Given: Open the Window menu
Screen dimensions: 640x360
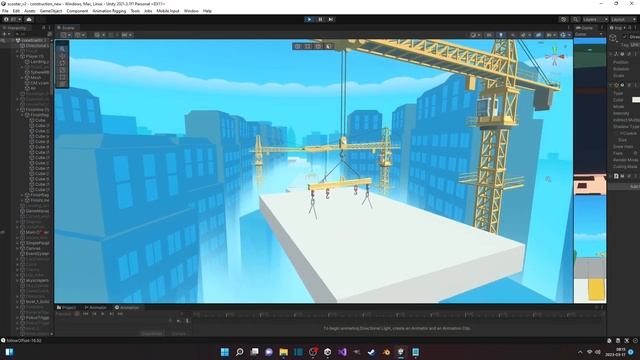Looking at the screenshot, I should coord(191,11).
